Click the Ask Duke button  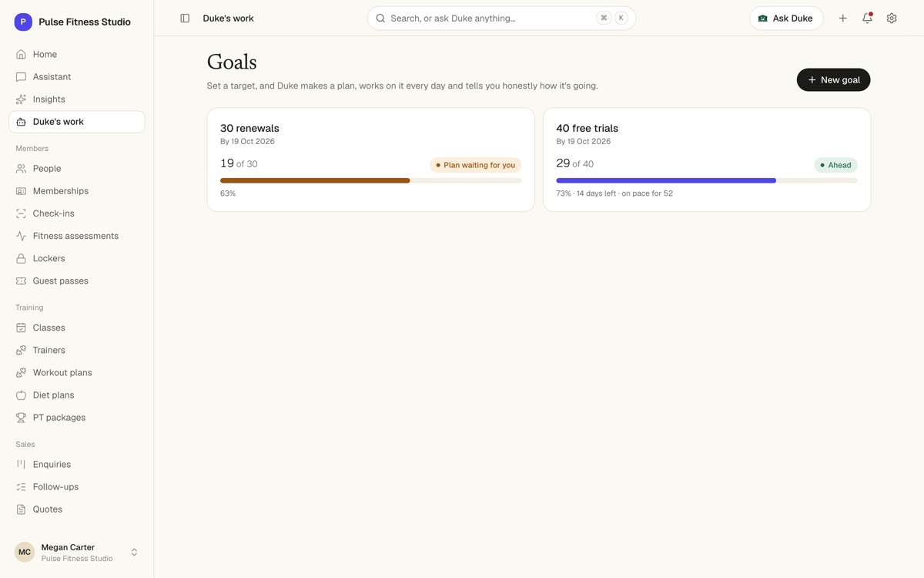[786, 18]
